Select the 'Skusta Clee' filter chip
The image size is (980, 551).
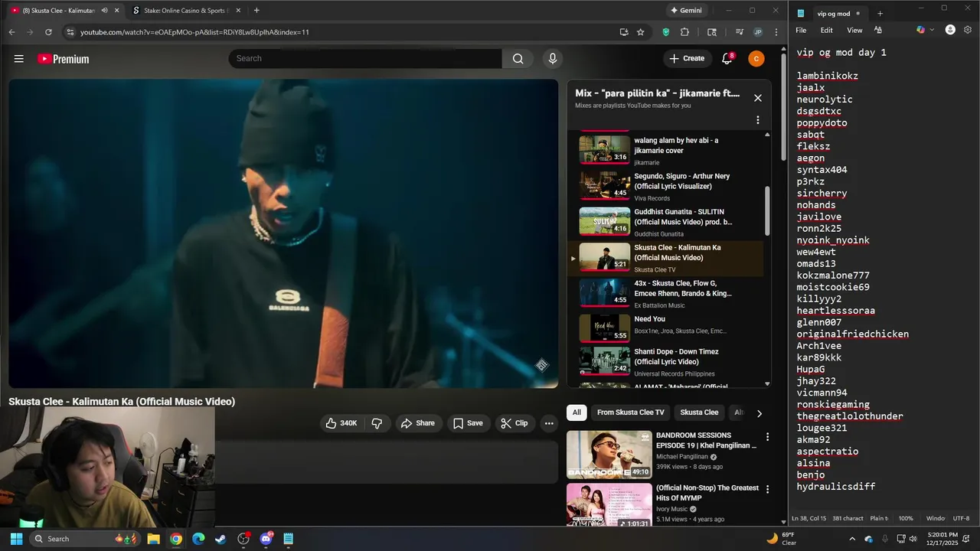point(700,412)
